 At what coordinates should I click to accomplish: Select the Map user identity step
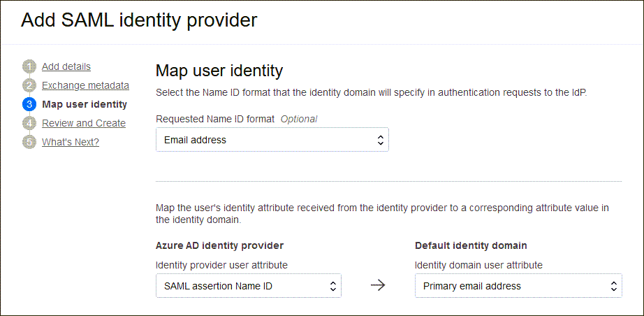pyautogui.click(x=85, y=105)
